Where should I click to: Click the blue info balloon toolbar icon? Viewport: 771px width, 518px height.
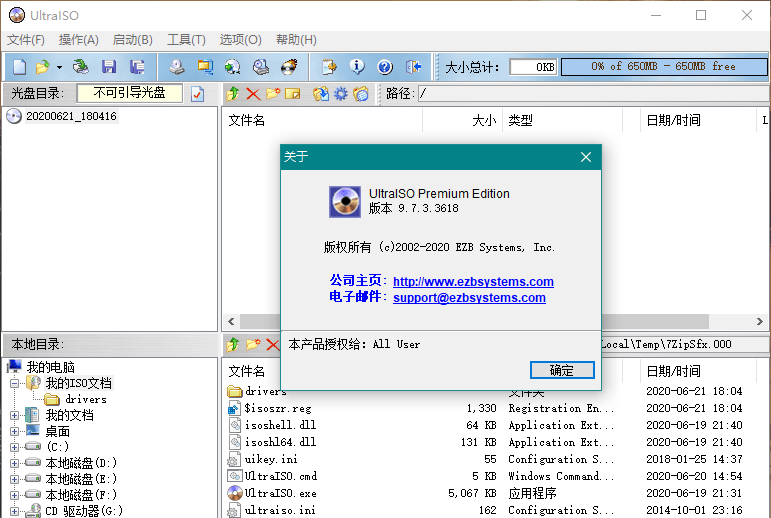(x=357, y=66)
